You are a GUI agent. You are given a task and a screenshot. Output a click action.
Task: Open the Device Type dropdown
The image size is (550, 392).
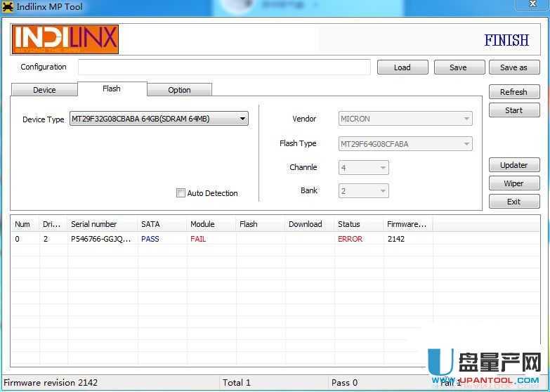159,119
